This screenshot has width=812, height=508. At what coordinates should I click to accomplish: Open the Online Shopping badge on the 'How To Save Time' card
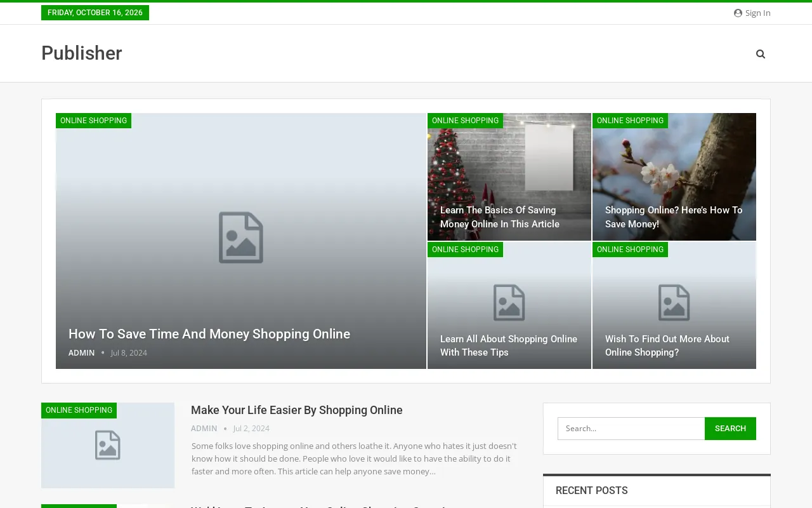pos(93,121)
